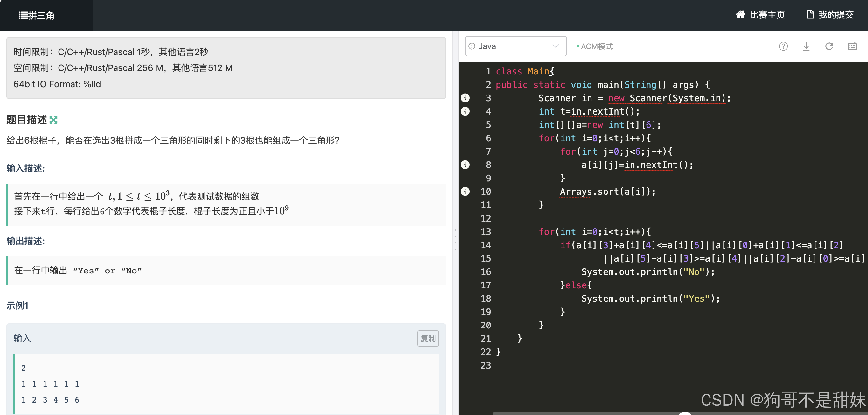
Task: Click the info marker on line 8
Action: 465,165
